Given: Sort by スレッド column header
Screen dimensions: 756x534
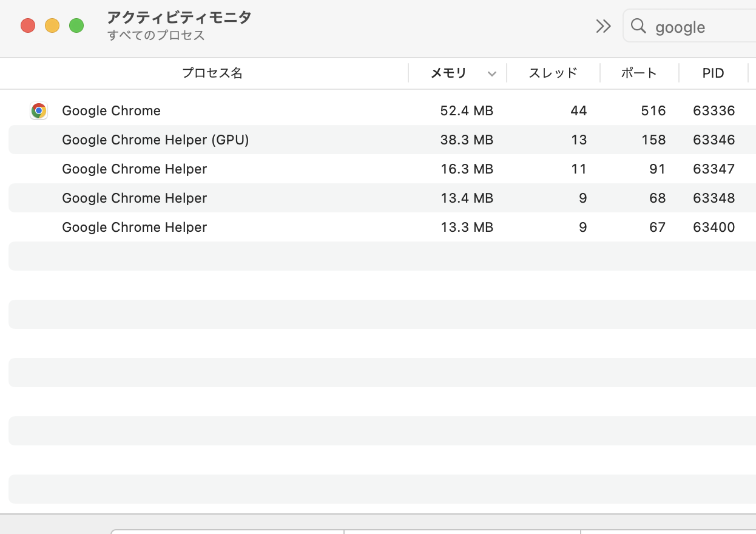Looking at the screenshot, I should coord(553,73).
